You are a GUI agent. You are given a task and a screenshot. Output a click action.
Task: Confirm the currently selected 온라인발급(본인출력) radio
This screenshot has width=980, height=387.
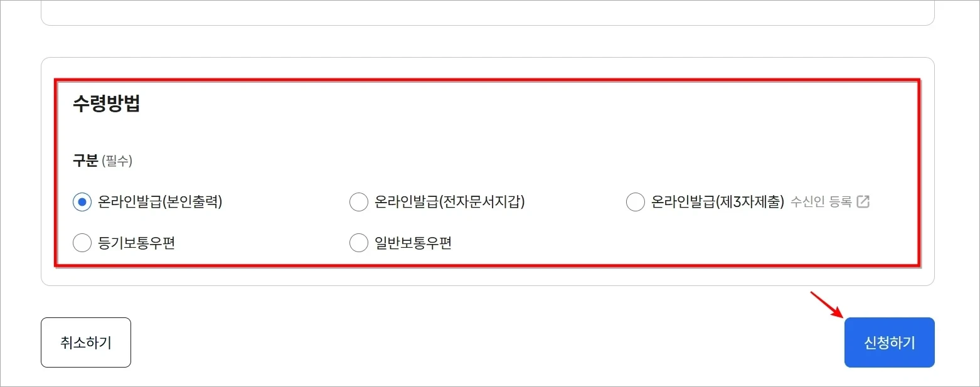[x=82, y=201]
